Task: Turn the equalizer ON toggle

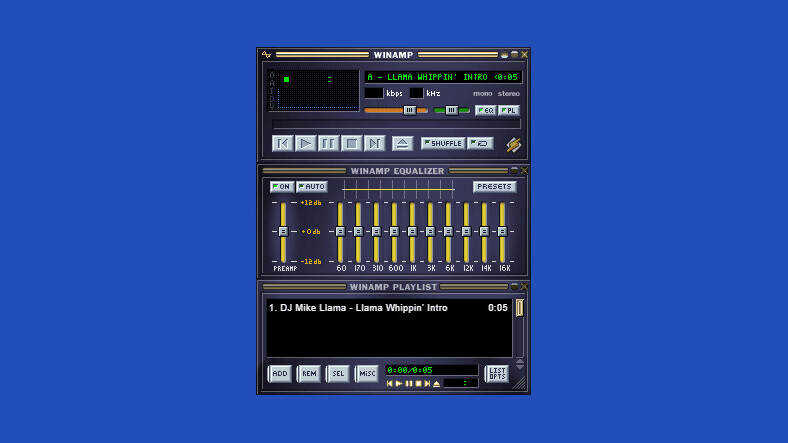Action: (x=281, y=187)
